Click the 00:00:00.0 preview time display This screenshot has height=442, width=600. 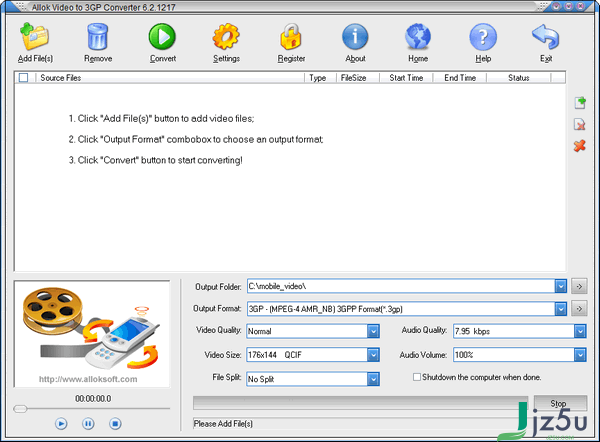pyautogui.click(x=93, y=399)
